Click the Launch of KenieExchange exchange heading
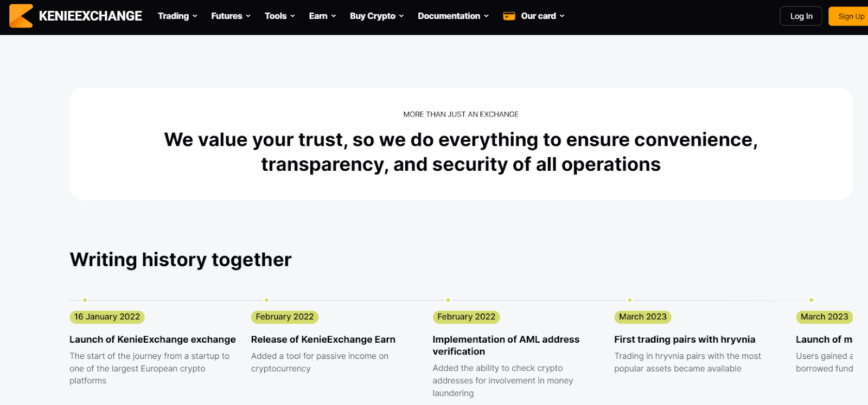Screen dimensions: 868x405 [x=152, y=339]
